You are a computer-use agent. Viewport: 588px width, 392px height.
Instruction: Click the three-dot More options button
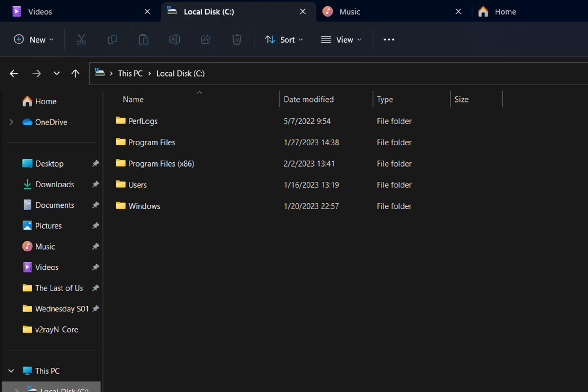(x=389, y=40)
